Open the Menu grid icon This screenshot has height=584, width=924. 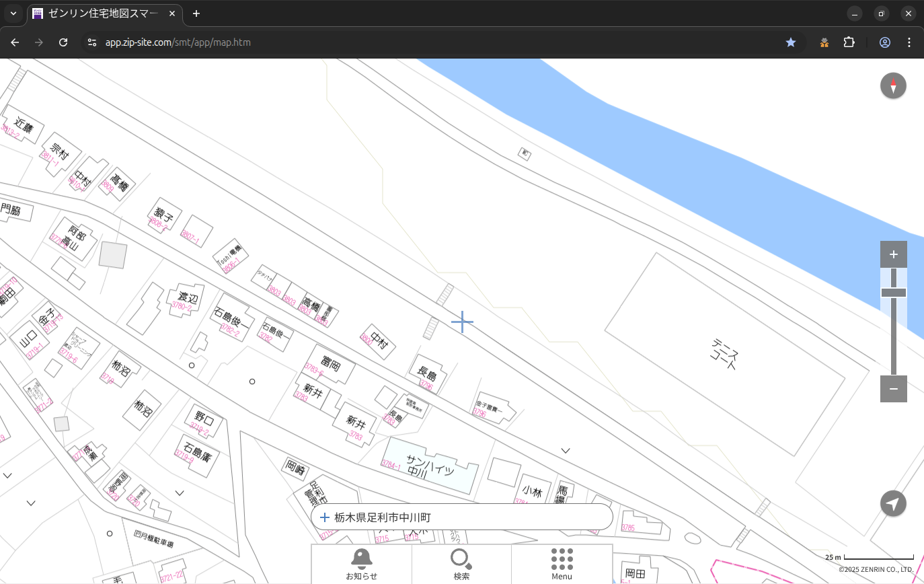click(x=562, y=559)
